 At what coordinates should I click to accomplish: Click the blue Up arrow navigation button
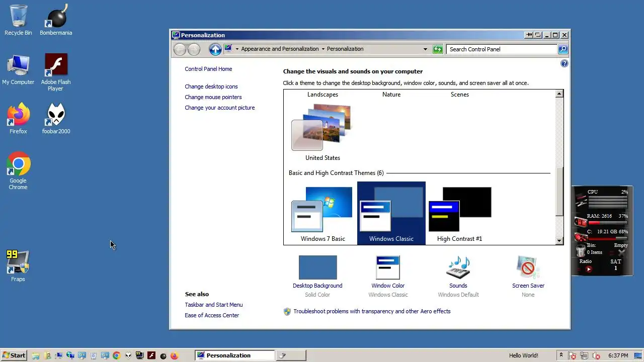[215, 49]
